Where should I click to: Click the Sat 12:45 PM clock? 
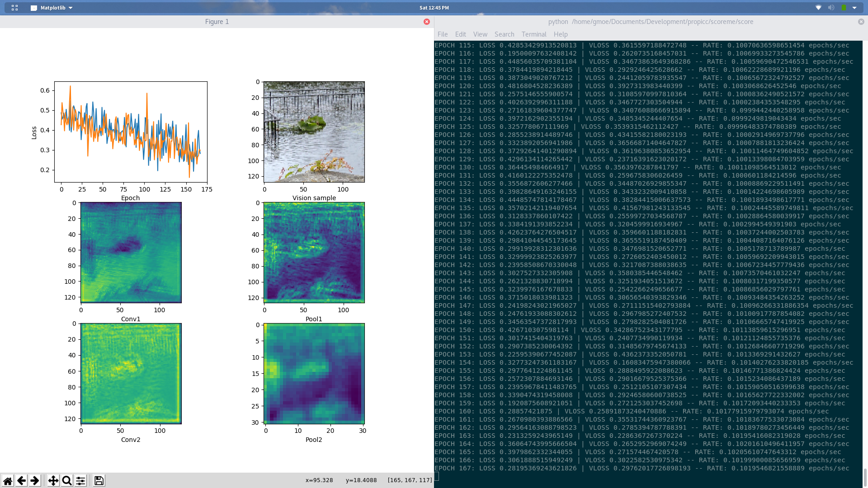point(434,8)
